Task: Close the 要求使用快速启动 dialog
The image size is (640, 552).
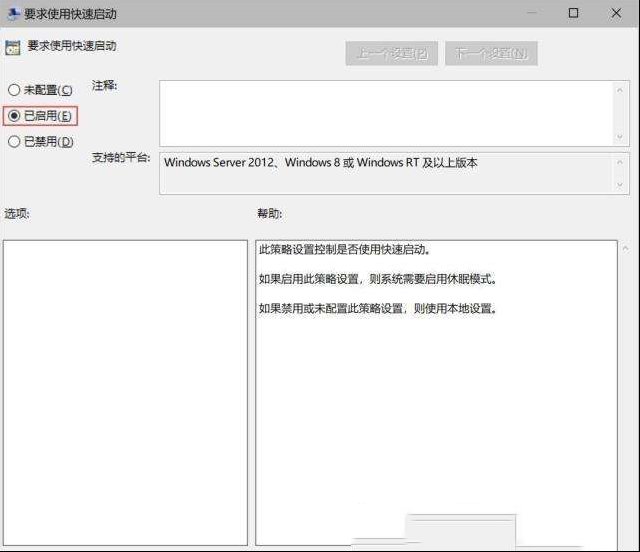Action: coord(616,13)
